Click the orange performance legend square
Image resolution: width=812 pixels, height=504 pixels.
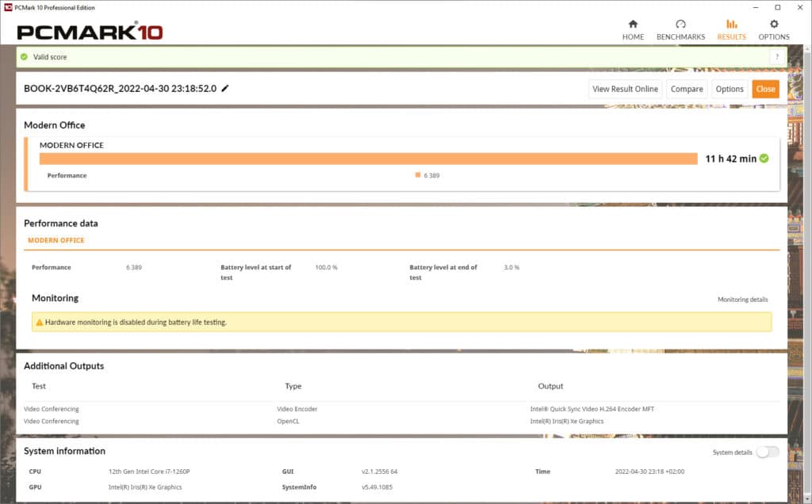coord(417,175)
